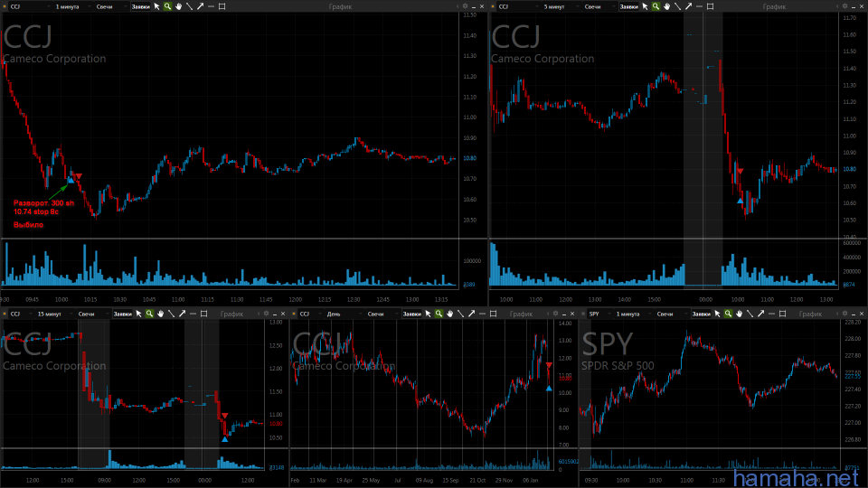Open symbol dropdown of 5-minute CCJ chart
Viewport: 868px width, 488px height.
(x=517, y=6)
